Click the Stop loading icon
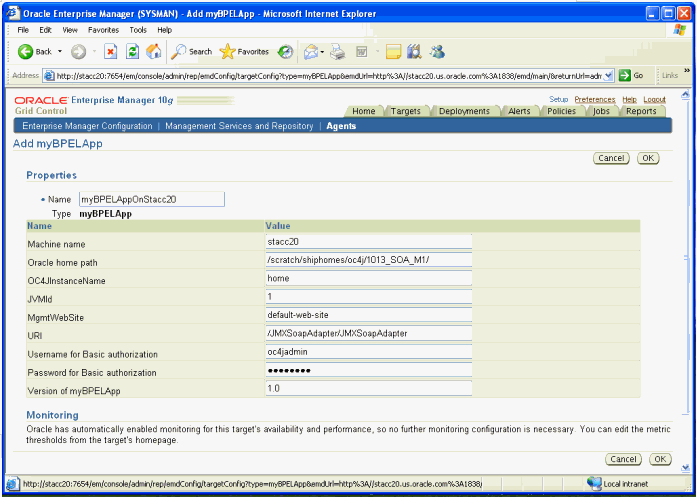 click(x=111, y=51)
